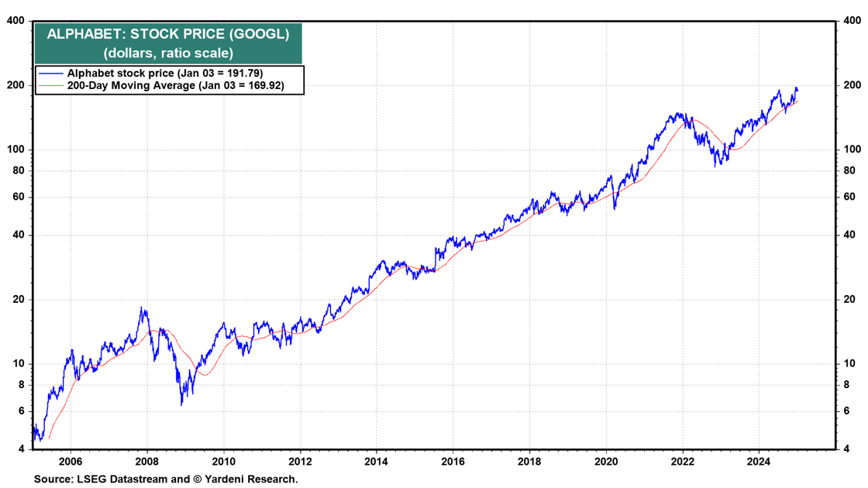Screen dimensions: 868x488
Task: Click the 4 label on the left price axis
Action: [22, 449]
